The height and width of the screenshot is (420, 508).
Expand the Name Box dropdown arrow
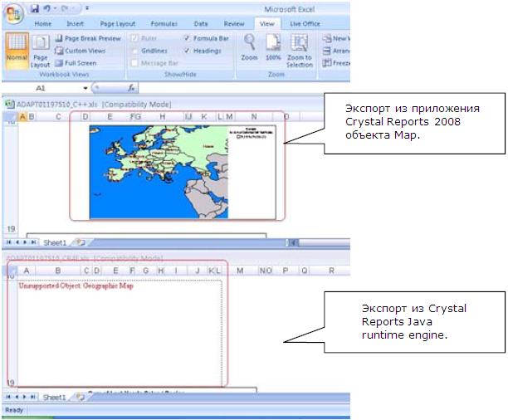click(85, 88)
